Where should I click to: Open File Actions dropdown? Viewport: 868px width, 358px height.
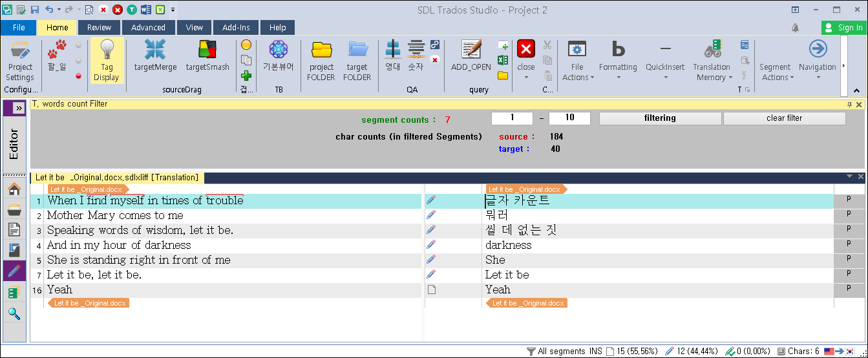(x=577, y=60)
